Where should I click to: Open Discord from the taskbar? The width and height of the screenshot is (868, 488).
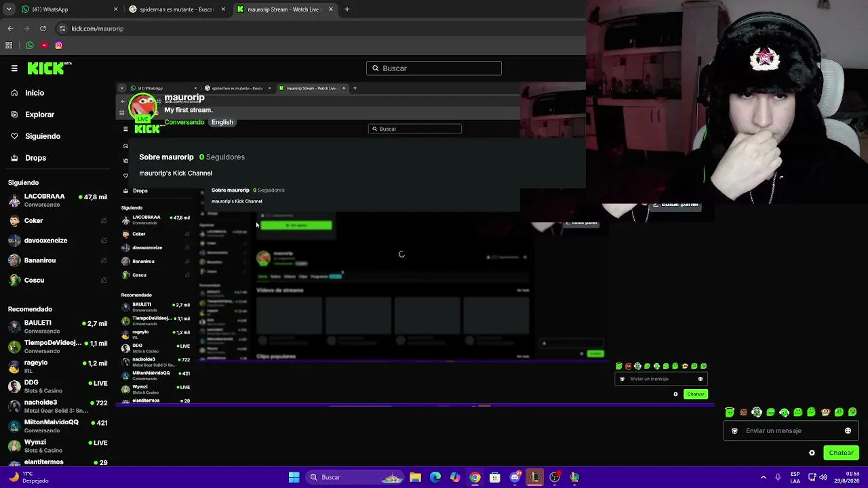515,477
